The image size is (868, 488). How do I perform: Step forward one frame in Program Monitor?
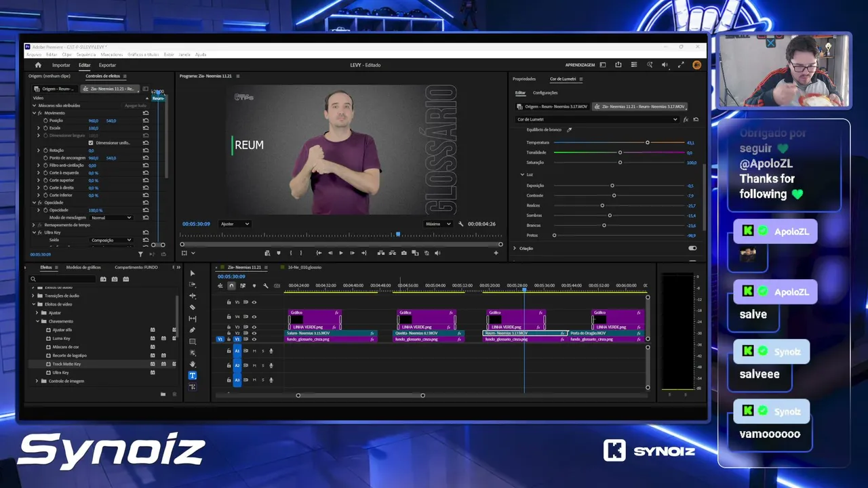(352, 253)
